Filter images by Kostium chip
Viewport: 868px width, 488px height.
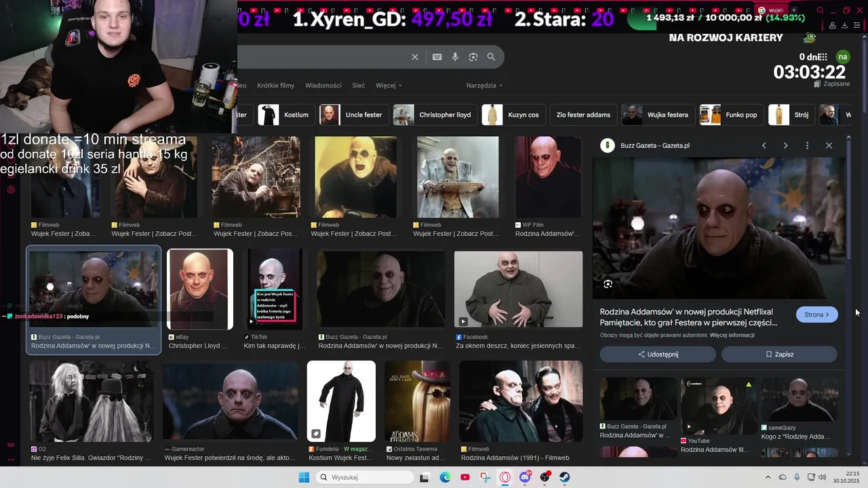[x=285, y=115]
